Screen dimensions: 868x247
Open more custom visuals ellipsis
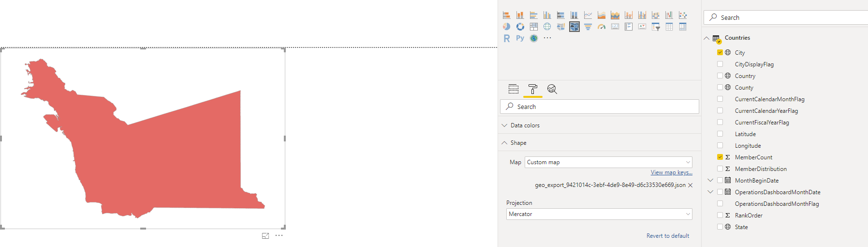point(547,38)
